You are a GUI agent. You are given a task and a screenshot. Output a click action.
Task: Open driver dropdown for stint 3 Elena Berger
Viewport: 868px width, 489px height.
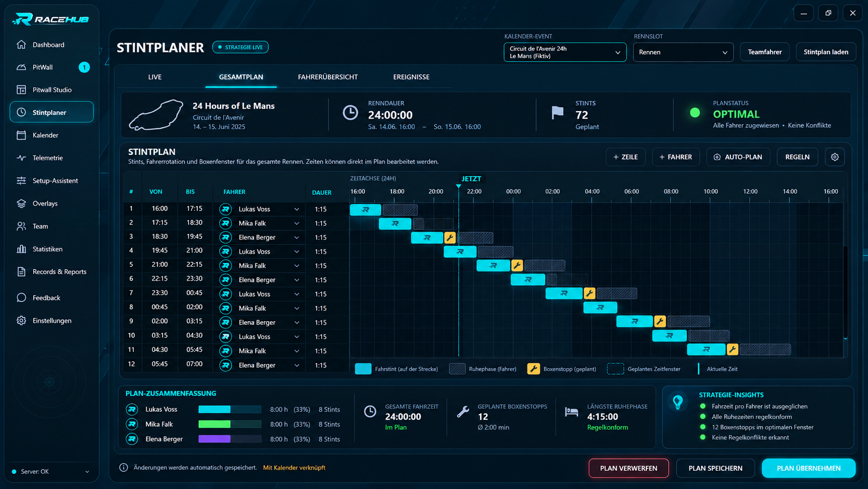296,237
